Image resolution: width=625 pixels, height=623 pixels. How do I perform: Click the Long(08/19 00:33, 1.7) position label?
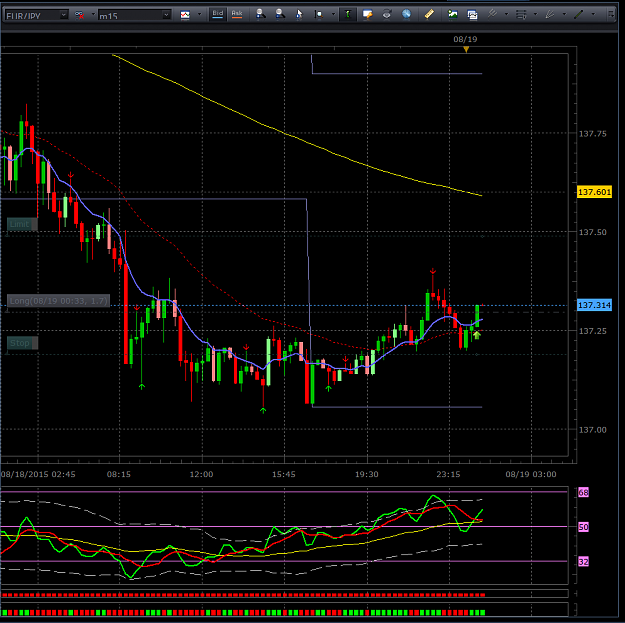coord(58,301)
